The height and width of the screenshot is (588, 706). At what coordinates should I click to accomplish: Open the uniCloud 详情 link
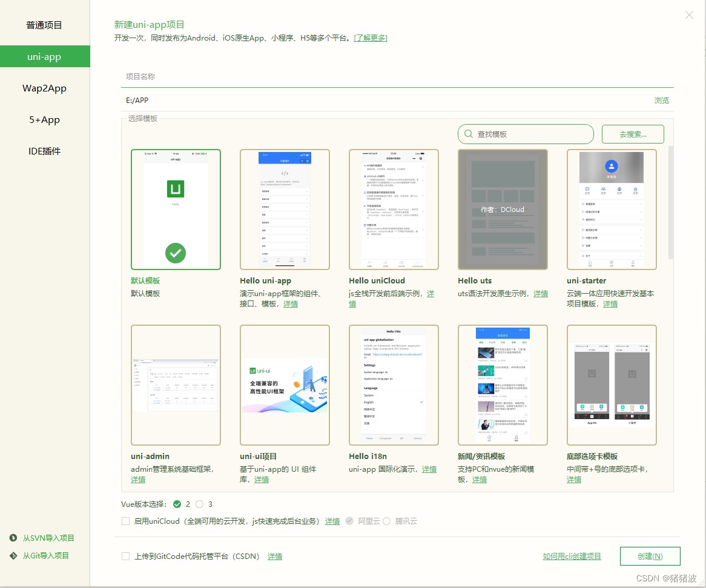point(332,521)
